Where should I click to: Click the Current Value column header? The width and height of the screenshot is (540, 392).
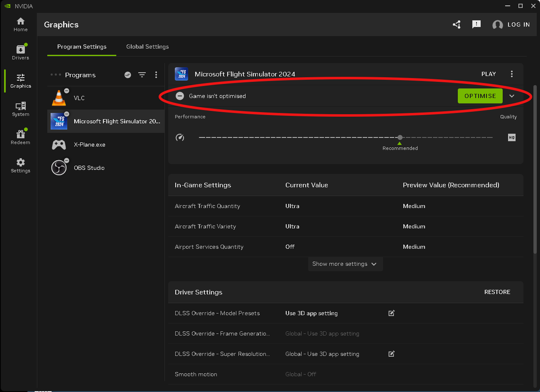coord(307,185)
